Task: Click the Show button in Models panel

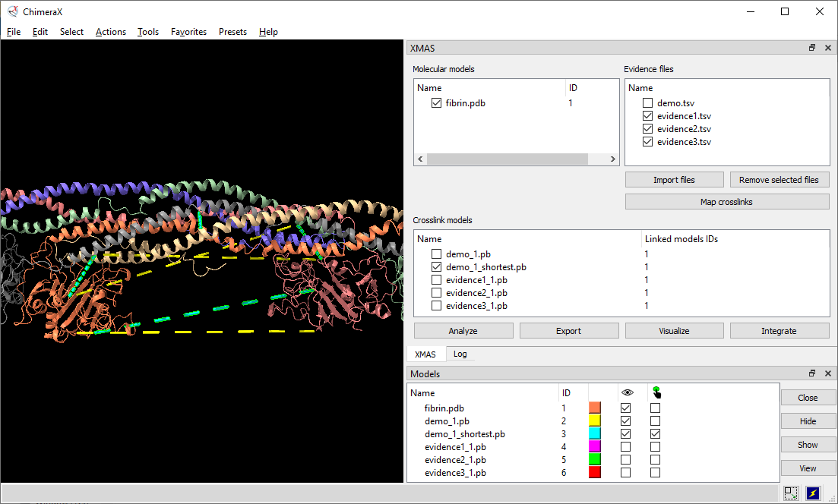Action: point(808,445)
